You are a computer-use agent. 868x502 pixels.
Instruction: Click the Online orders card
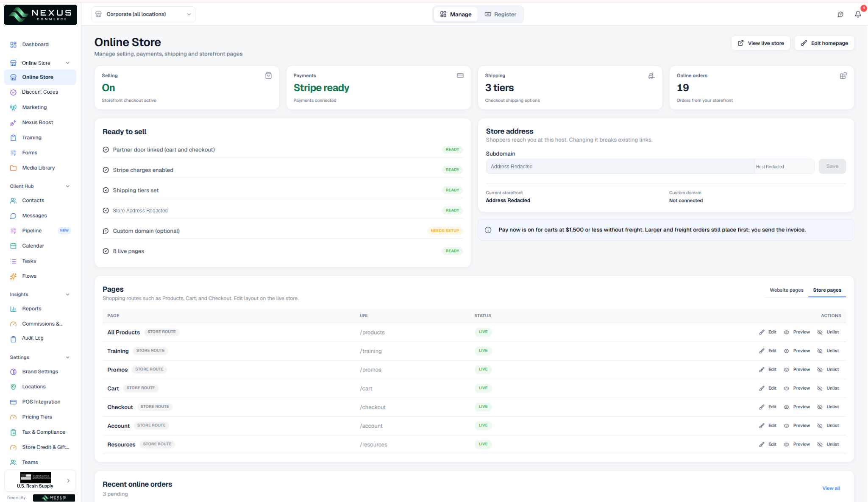pyautogui.click(x=761, y=88)
